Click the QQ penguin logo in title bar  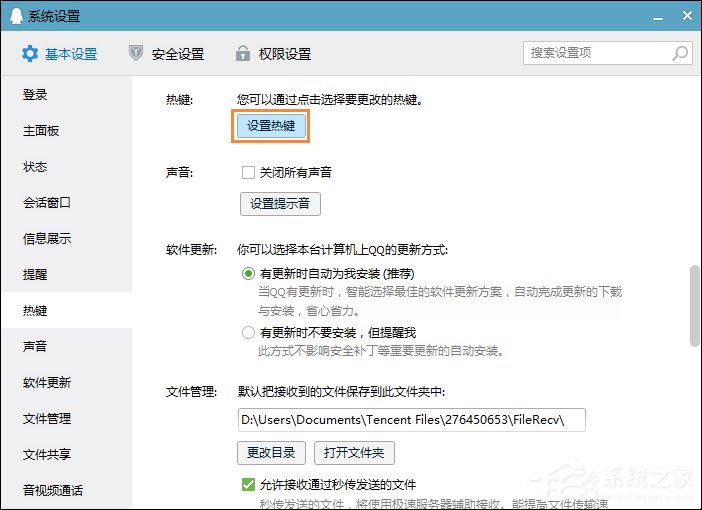point(16,16)
